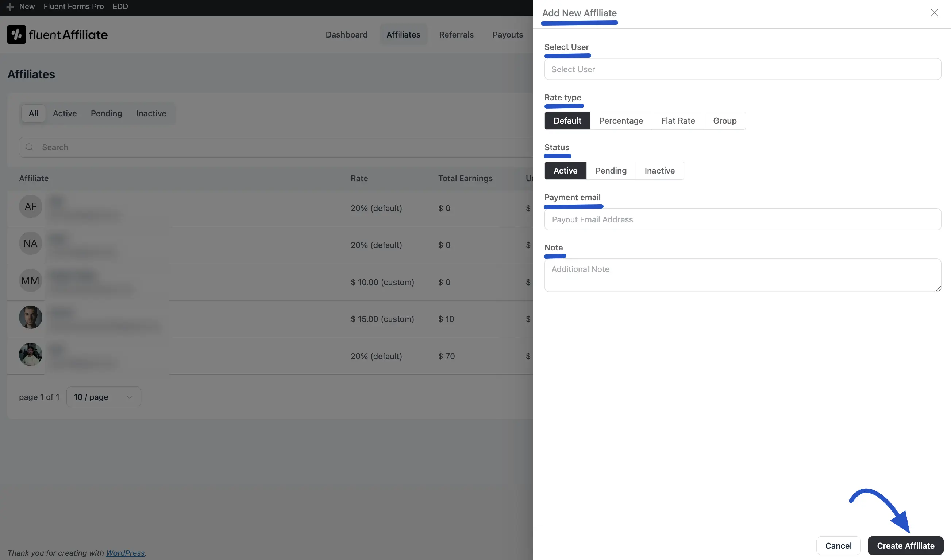Image resolution: width=951 pixels, height=560 pixels.
Task: Close the Add New Affiliate panel
Action: point(935,13)
